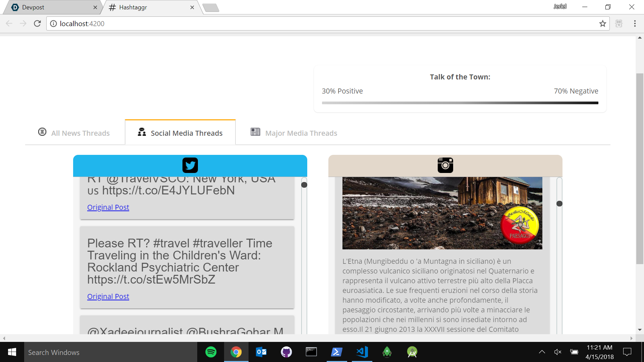Open the Chrome three-dot menu
Viewport: 644px width, 362px height.
click(635, 23)
